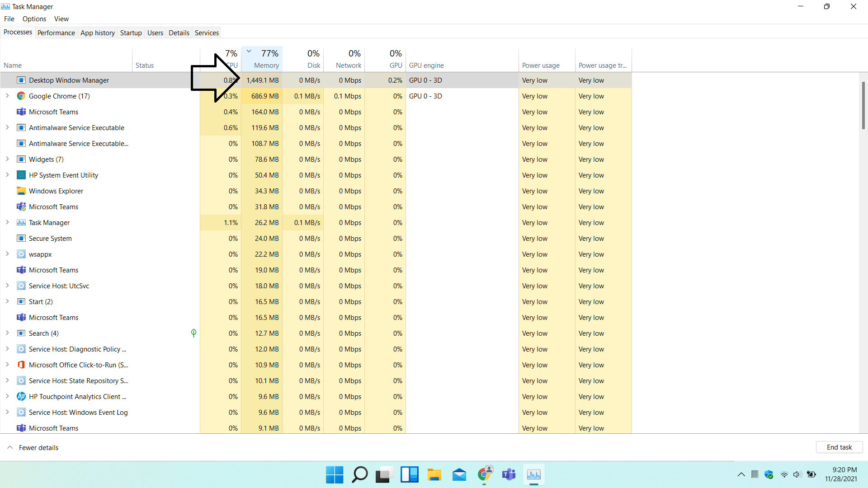Click the End task button

(839, 447)
